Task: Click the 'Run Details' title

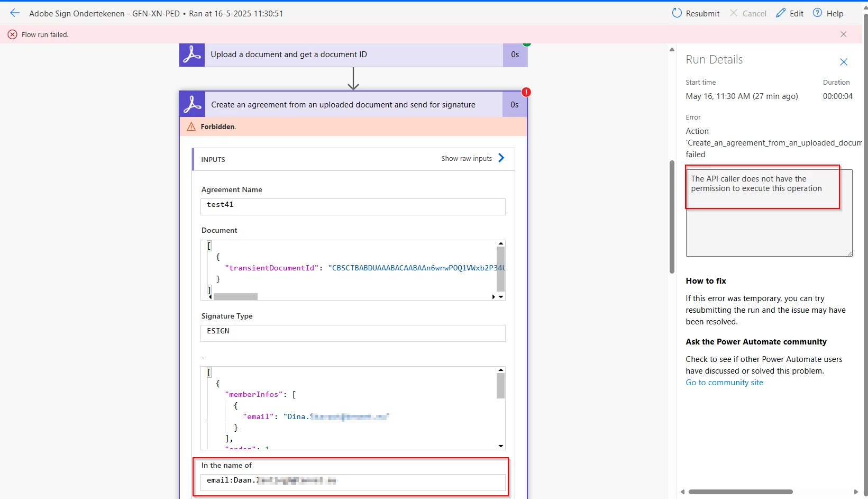Action: (714, 60)
